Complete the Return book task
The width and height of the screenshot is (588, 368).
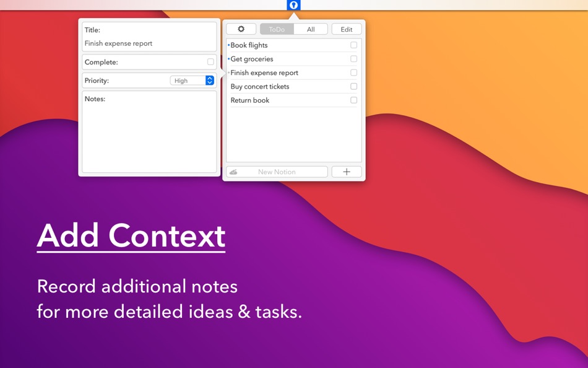coord(353,100)
